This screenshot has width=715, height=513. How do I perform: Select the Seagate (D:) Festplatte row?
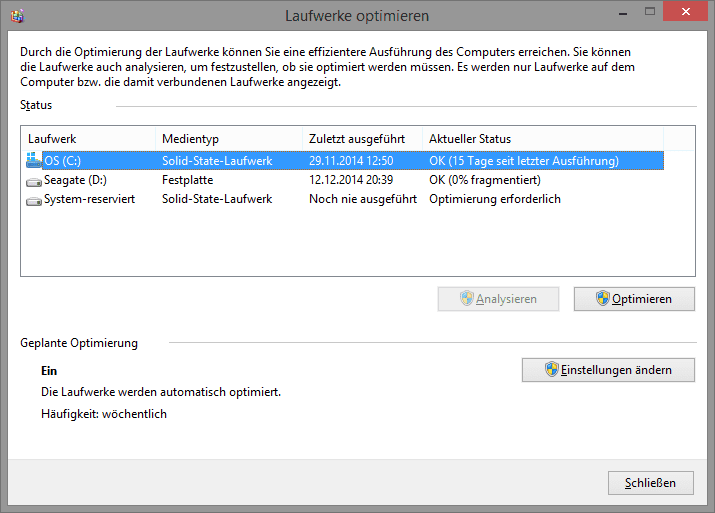(x=344, y=180)
